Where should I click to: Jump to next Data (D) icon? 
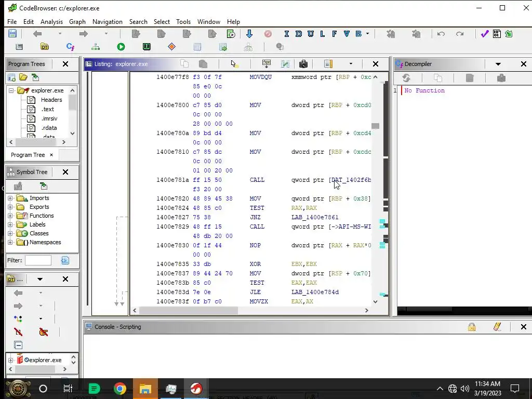[x=299, y=34]
